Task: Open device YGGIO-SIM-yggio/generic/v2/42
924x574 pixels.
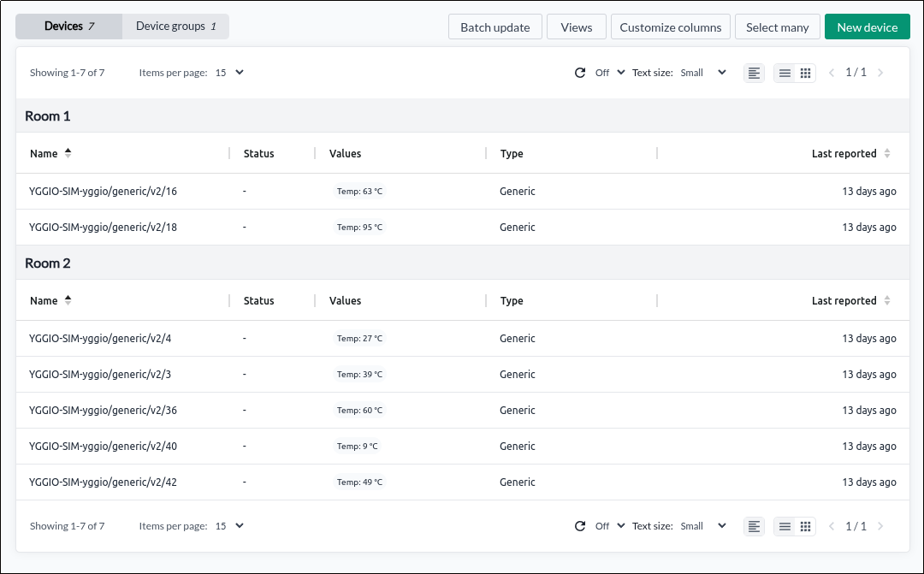Action: point(103,482)
